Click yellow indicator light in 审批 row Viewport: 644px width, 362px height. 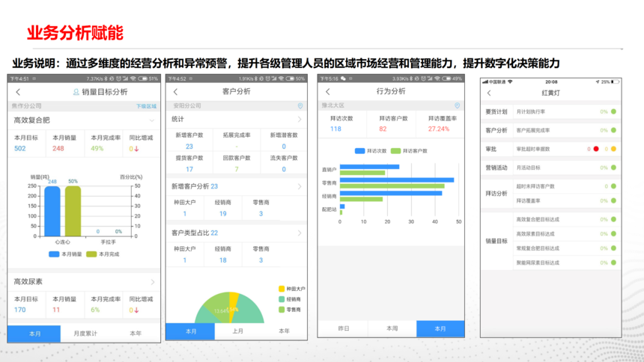(x=613, y=149)
